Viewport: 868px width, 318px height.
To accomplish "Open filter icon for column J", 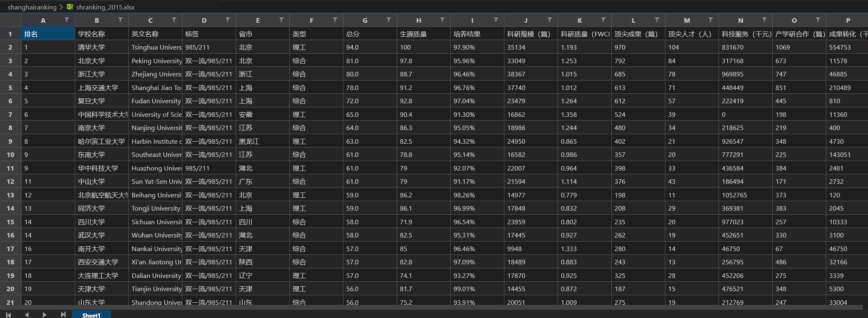I will [550, 20].
